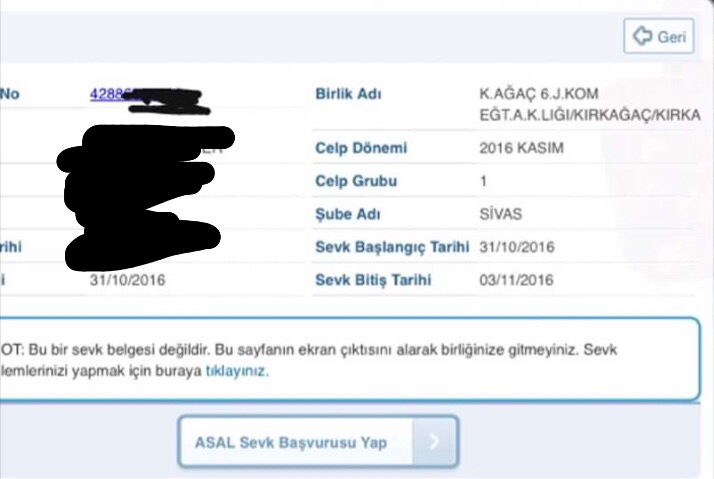Click ASAL Sevk Başvurusu Yap button
The width and height of the screenshot is (714, 479).
tap(318, 442)
